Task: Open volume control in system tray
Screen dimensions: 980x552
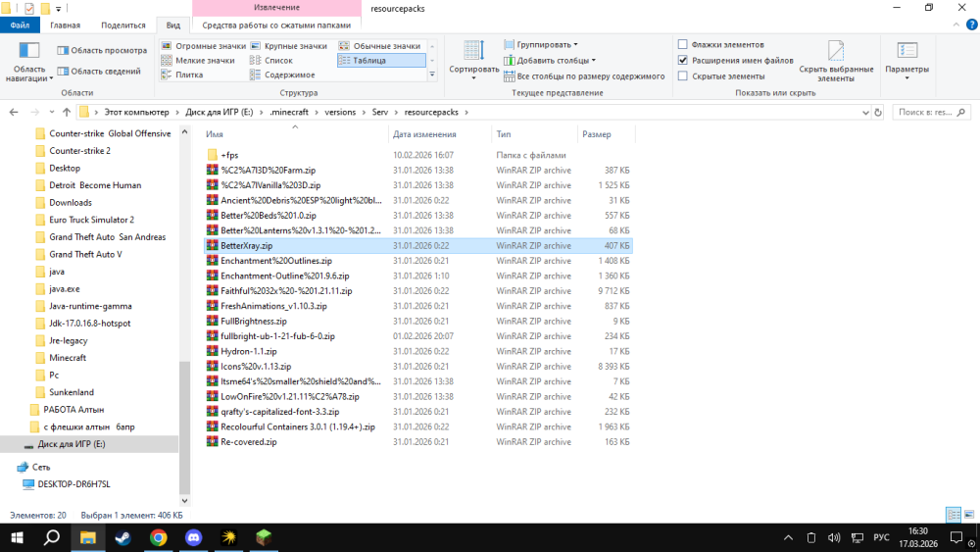Action: (x=834, y=537)
